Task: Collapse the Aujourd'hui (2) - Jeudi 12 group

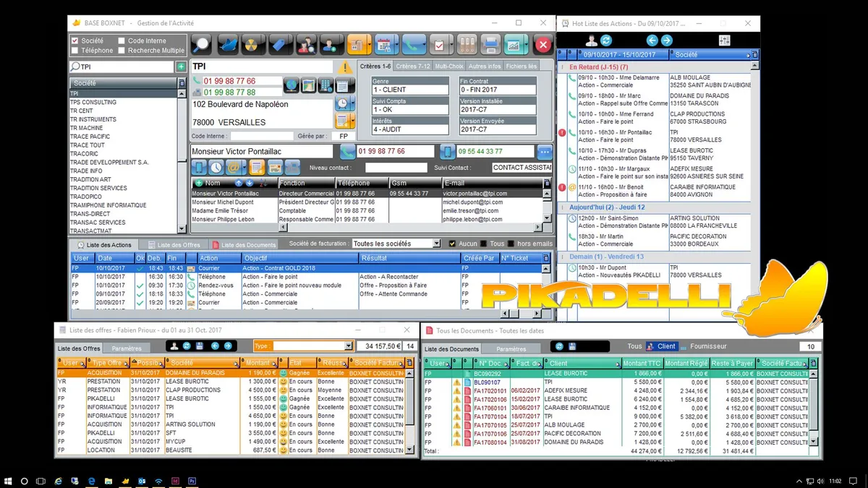Action: 563,207
